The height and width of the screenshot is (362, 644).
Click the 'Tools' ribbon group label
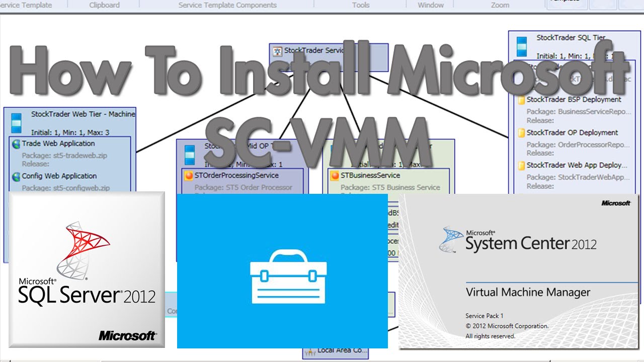[x=361, y=5]
